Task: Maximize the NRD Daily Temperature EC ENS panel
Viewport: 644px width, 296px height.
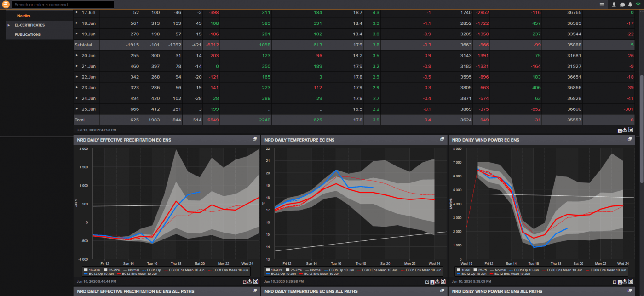Action: 442,139
